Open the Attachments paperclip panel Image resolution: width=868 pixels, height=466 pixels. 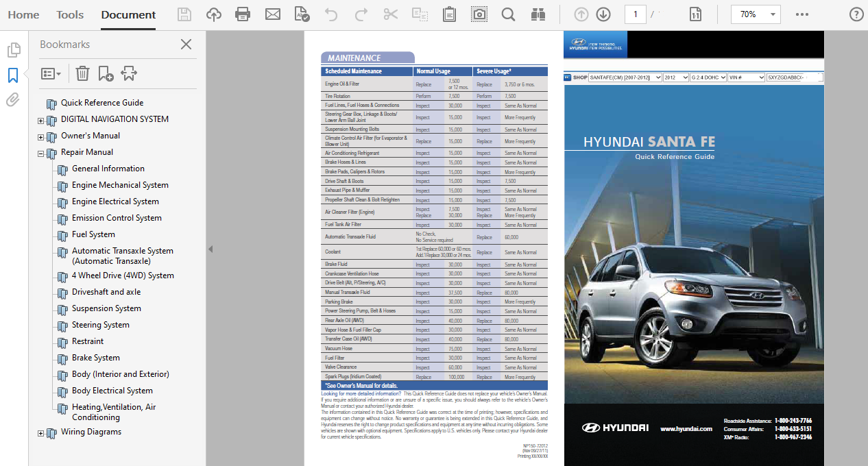point(13,100)
